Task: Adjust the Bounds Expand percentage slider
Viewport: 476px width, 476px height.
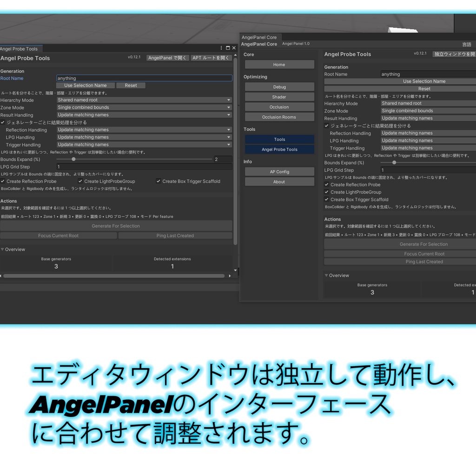Action: point(73,159)
